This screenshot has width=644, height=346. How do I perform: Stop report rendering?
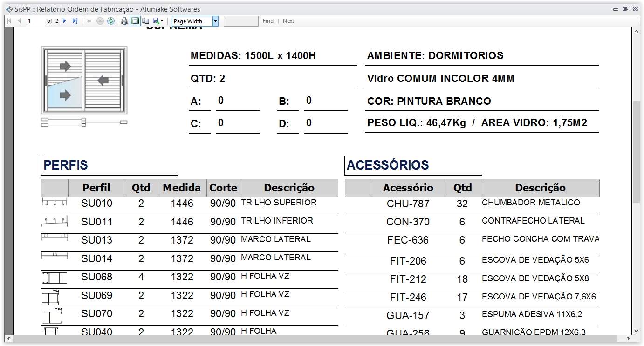point(100,21)
